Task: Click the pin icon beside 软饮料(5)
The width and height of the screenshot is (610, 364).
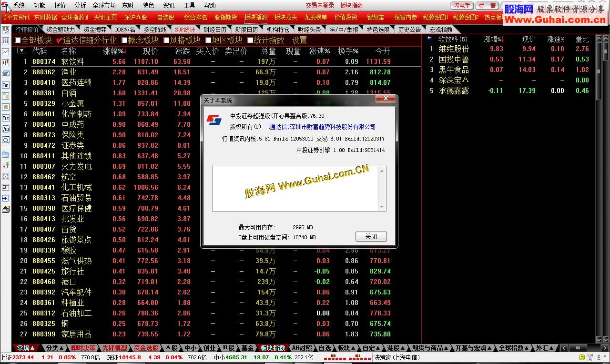Action: [429, 39]
